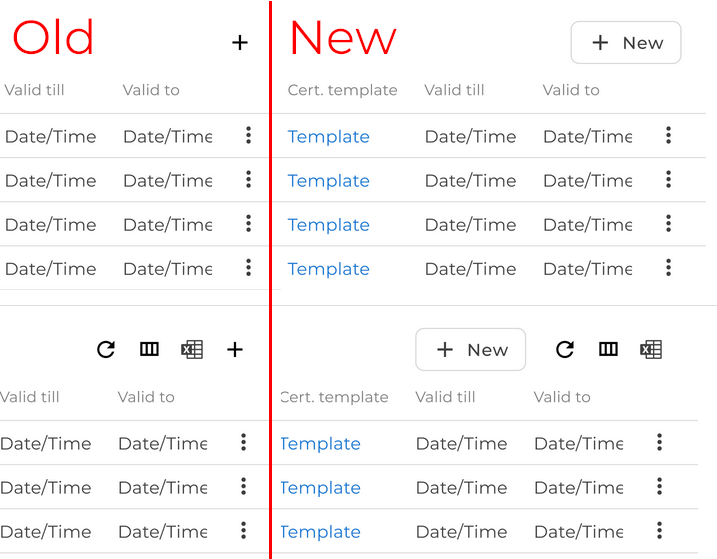
Task: Open three-dot menu of second New lower row
Action: point(659,486)
